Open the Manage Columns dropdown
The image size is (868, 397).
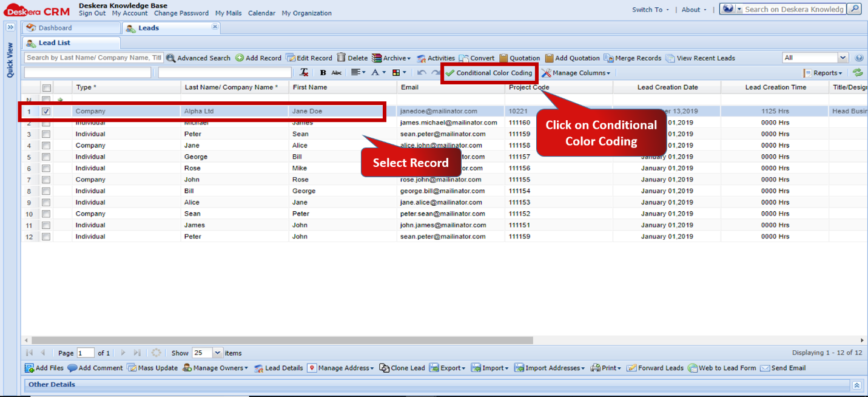576,72
